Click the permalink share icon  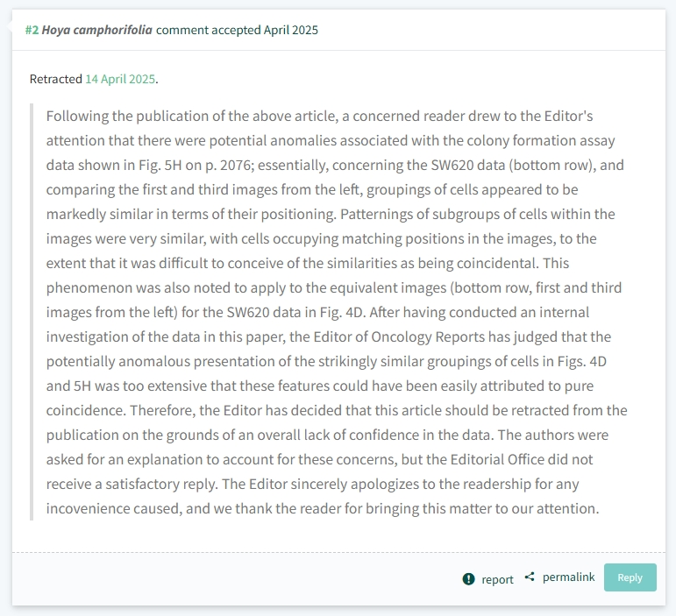tap(530, 577)
